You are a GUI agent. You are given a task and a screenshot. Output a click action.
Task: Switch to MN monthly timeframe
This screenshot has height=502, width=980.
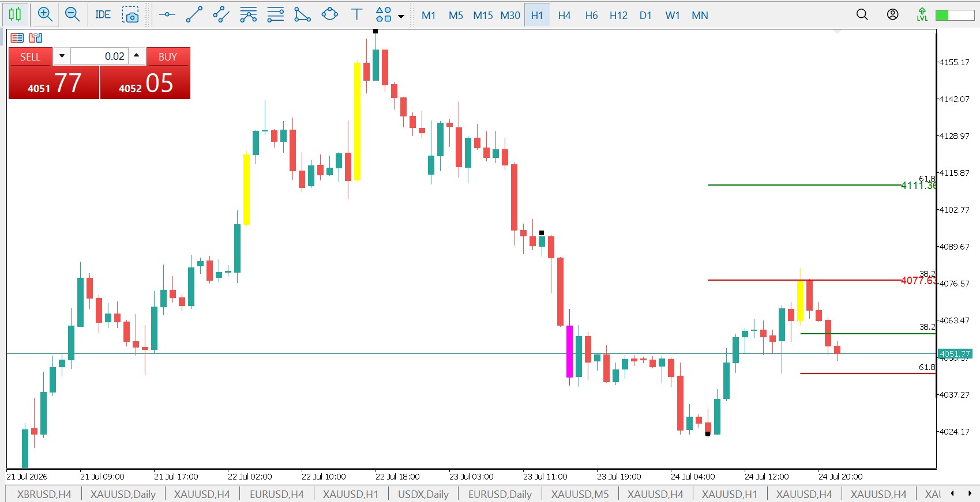[700, 16]
